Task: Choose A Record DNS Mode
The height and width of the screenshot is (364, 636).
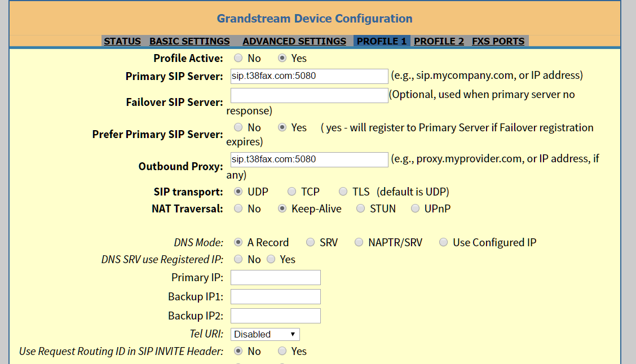Action: [238, 242]
